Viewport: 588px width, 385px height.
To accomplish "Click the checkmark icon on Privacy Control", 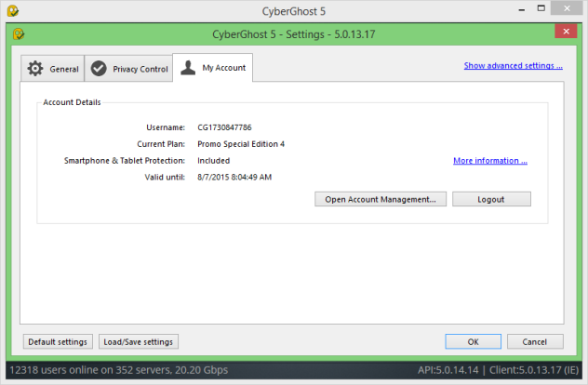I will tap(99, 69).
